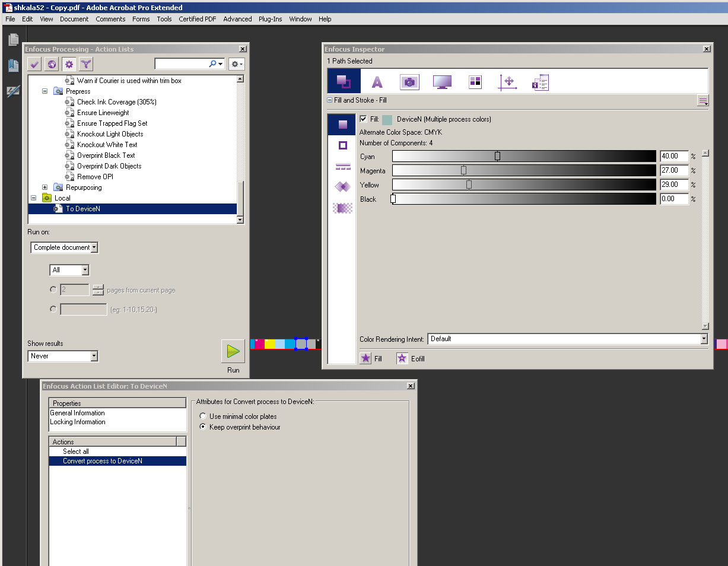Screen dimensions: 728x566
Task: Open the Fill and Stroke inspector category
Action: pyautogui.click(x=344, y=81)
